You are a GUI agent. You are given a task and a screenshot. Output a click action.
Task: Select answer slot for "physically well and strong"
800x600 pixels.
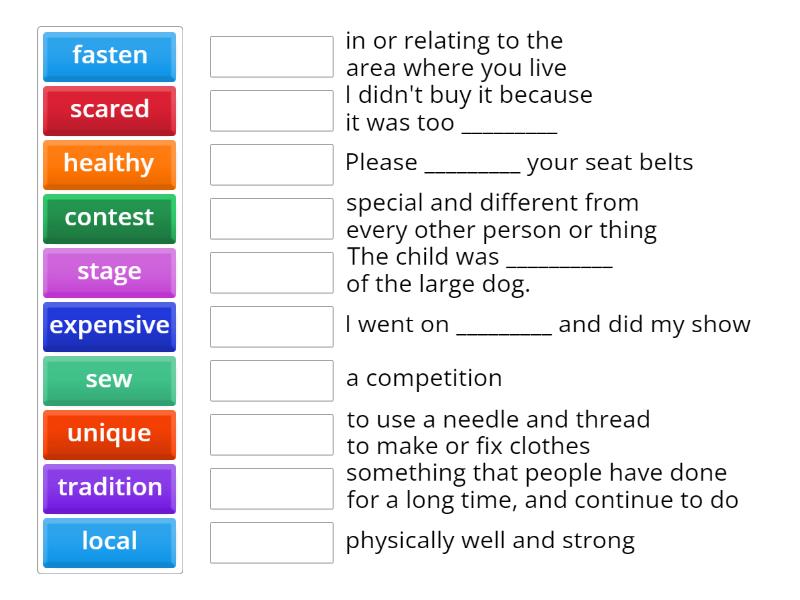coord(271,543)
